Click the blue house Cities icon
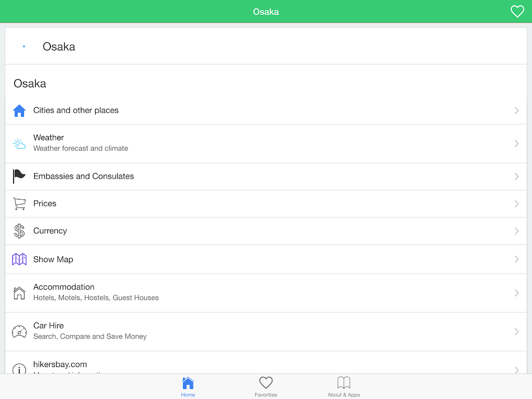 [x=19, y=111]
